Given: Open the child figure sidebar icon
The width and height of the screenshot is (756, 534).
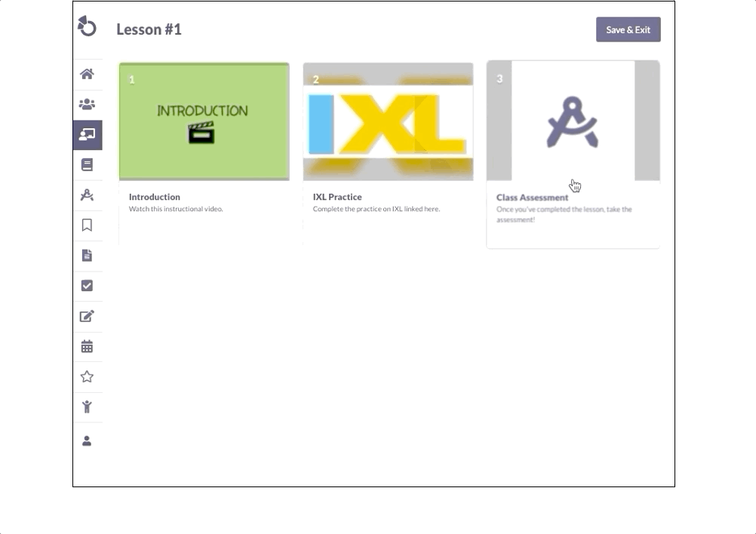Looking at the screenshot, I should tap(87, 407).
